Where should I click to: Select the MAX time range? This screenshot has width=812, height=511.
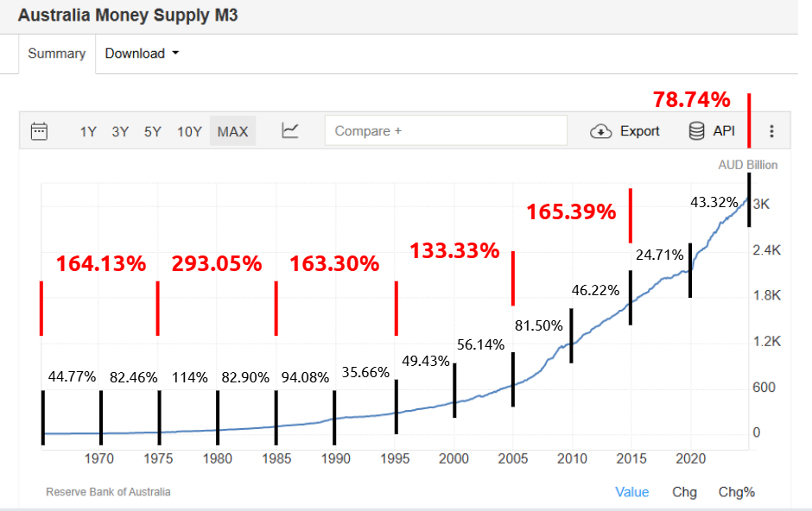coord(232,131)
